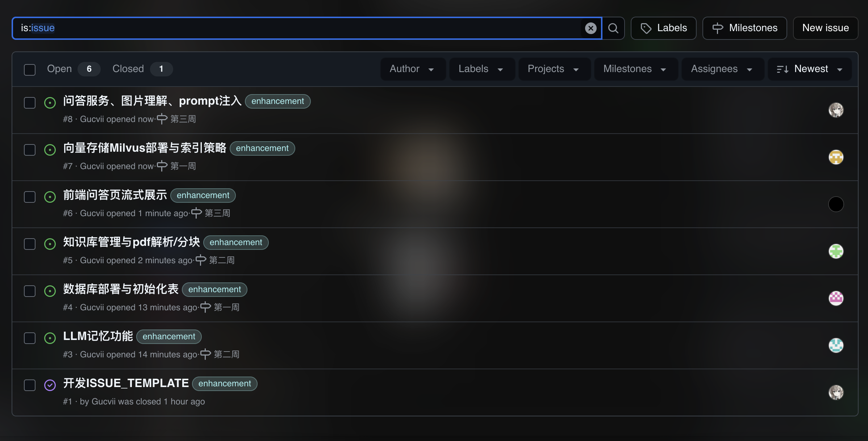Click the enhancement label on issue #3
The width and height of the screenshot is (868, 441).
click(x=169, y=336)
